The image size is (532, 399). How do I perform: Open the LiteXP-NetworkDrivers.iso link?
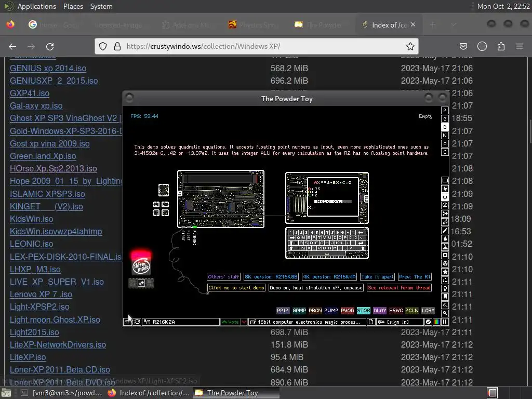point(58,345)
